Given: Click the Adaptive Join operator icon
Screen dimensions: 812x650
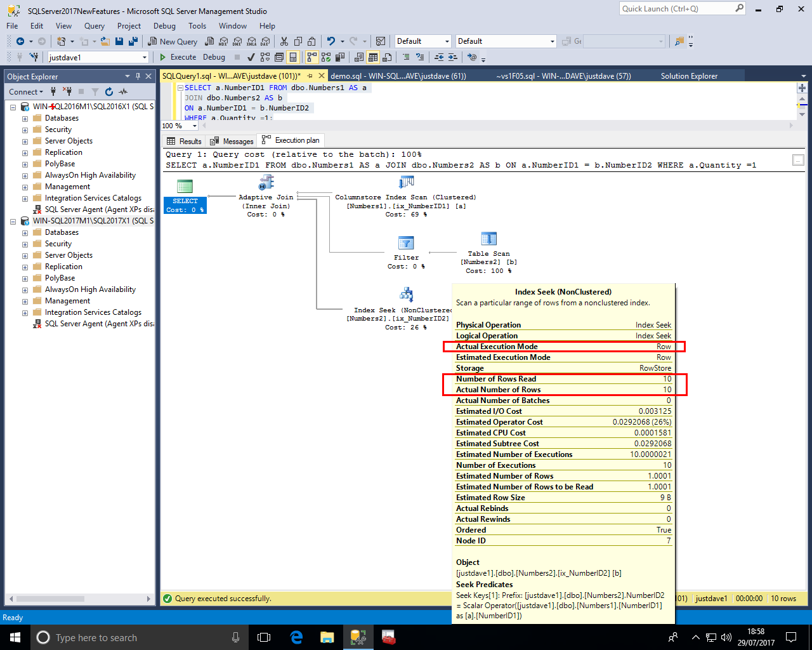Looking at the screenshot, I should coord(266,183).
